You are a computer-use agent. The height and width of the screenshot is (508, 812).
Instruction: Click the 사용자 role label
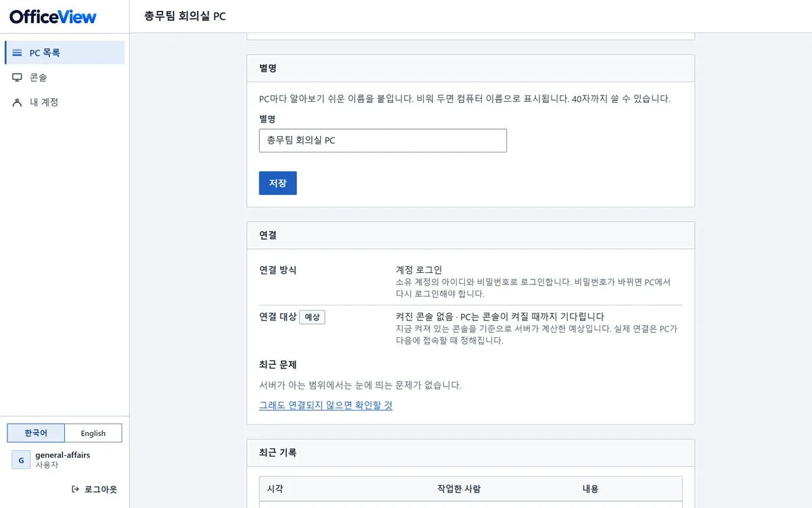click(47, 465)
